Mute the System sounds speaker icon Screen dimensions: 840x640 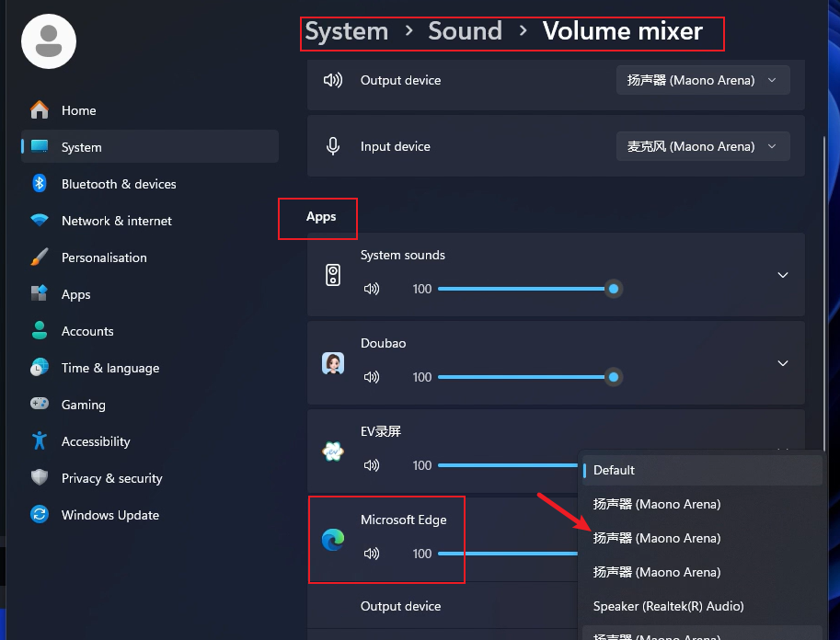(x=372, y=289)
